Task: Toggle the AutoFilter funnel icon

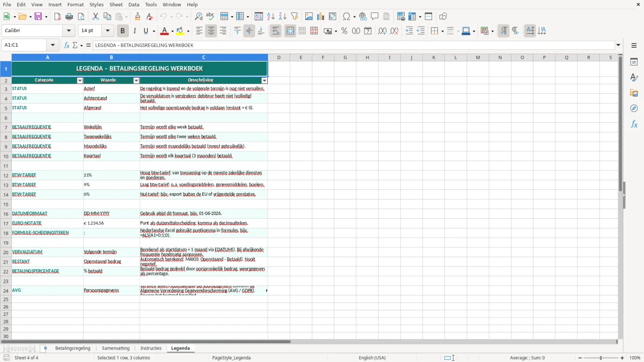Action: click(294, 17)
